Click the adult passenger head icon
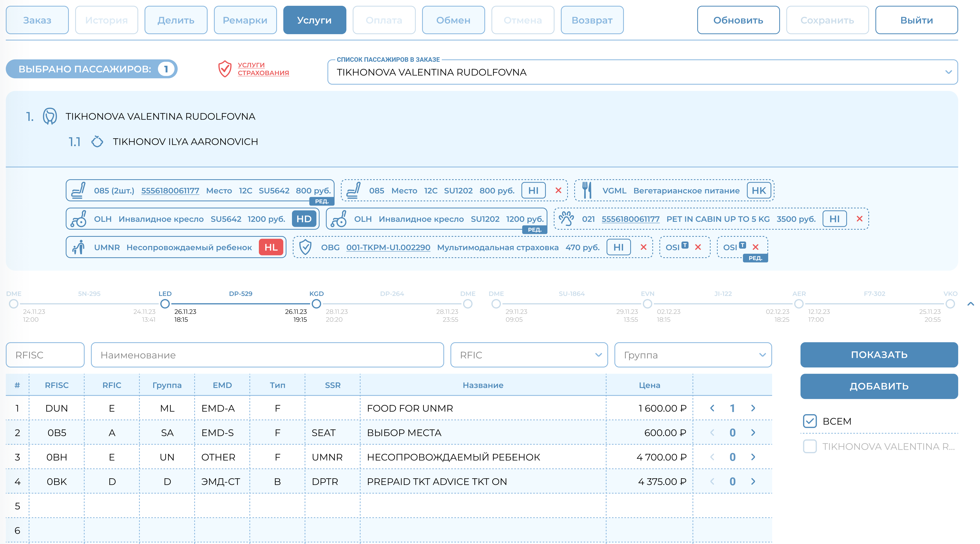This screenshot has height=544, width=980. tap(50, 116)
